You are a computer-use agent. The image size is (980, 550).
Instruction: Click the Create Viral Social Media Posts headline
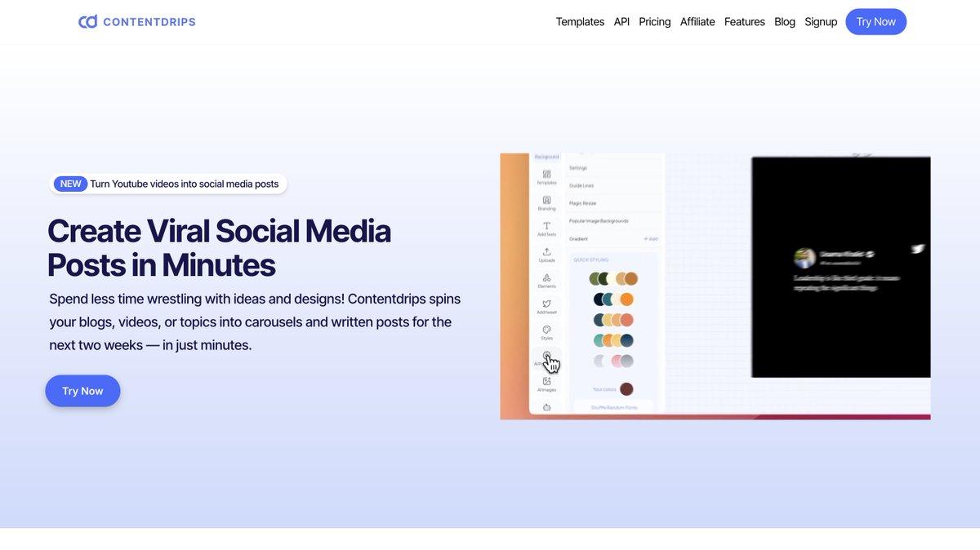click(220, 248)
